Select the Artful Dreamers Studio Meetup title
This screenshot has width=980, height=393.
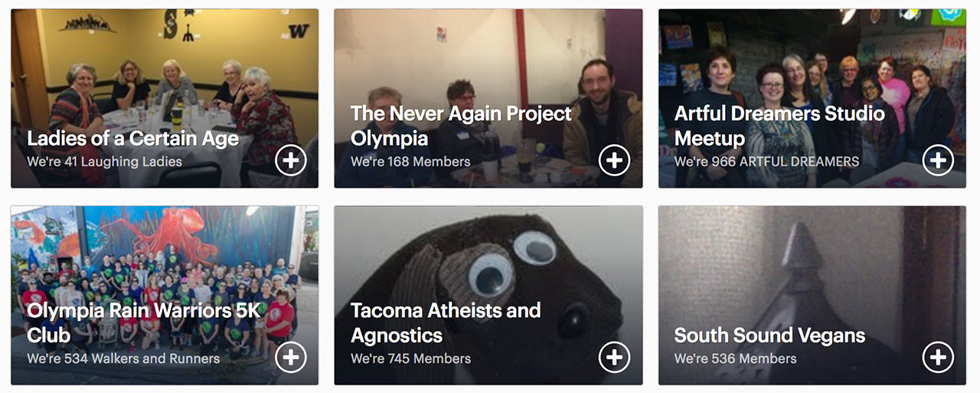tap(779, 126)
